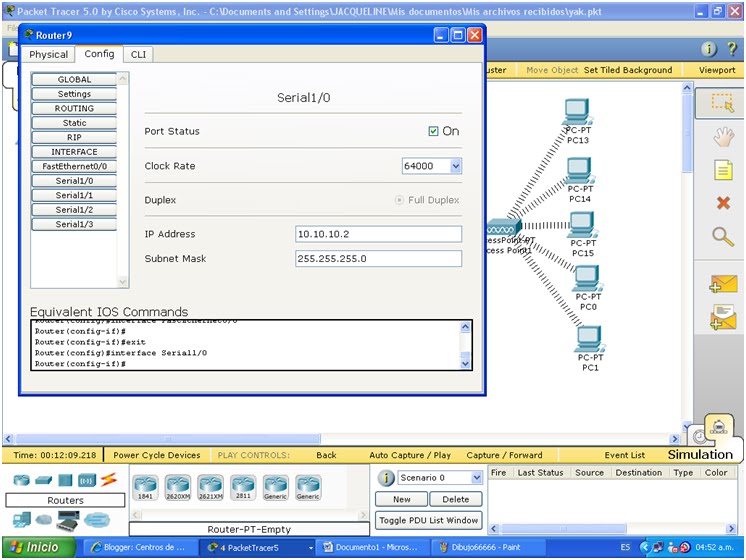This screenshot has height=560, width=746.
Task: Activate the red X Delete tool
Action: pyautogui.click(x=723, y=203)
